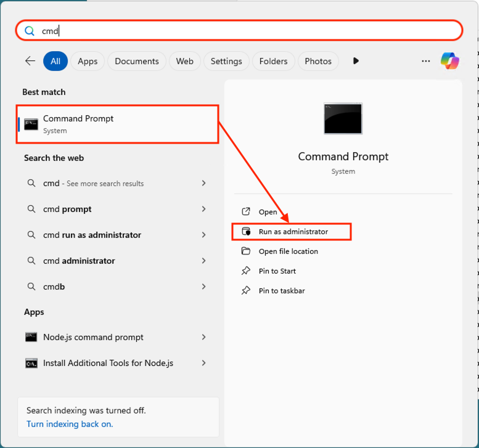Switch to the Documents filter tab

pyautogui.click(x=137, y=61)
